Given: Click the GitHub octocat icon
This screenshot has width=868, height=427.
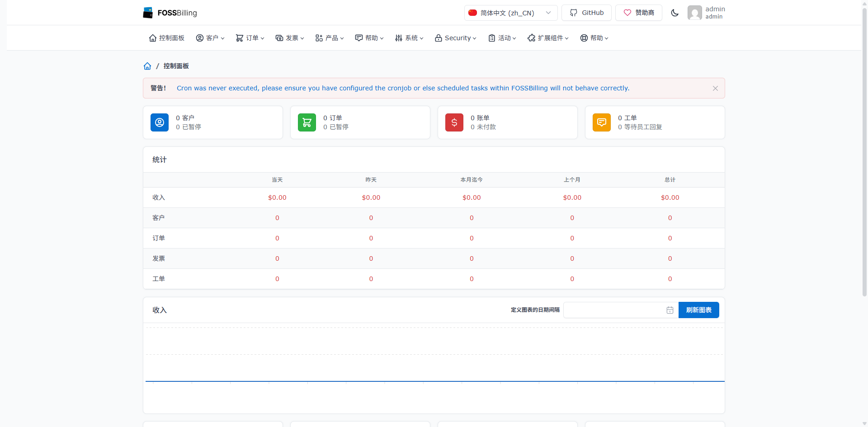Looking at the screenshot, I should click(x=574, y=13).
